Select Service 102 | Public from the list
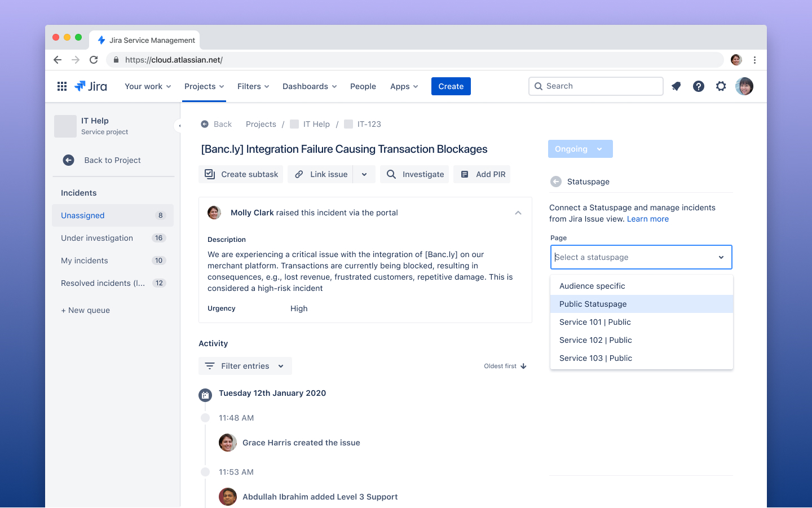This screenshot has height=508, width=812. [x=595, y=340]
